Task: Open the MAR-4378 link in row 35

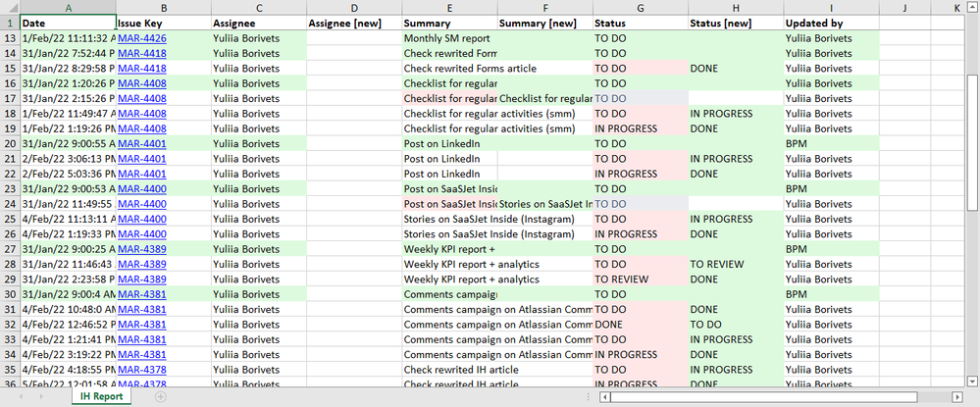Action: click(x=142, y=370)
